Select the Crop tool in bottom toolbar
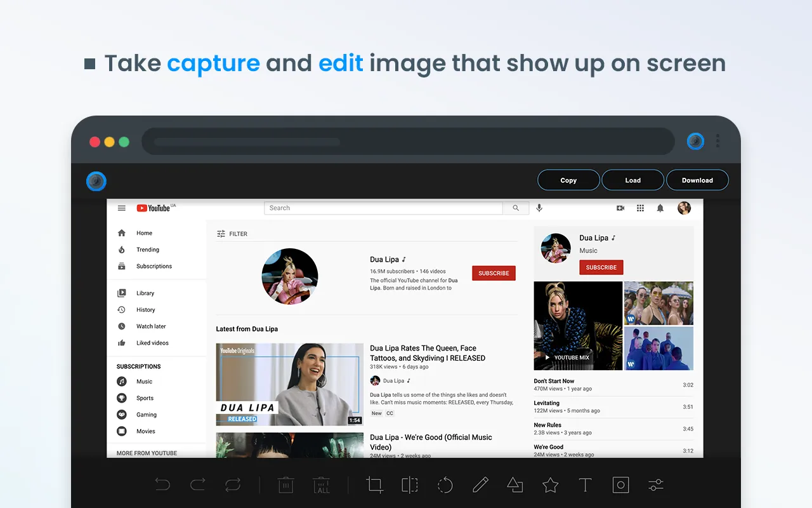This screenshot has height=508, width=812. click(374, 486)
